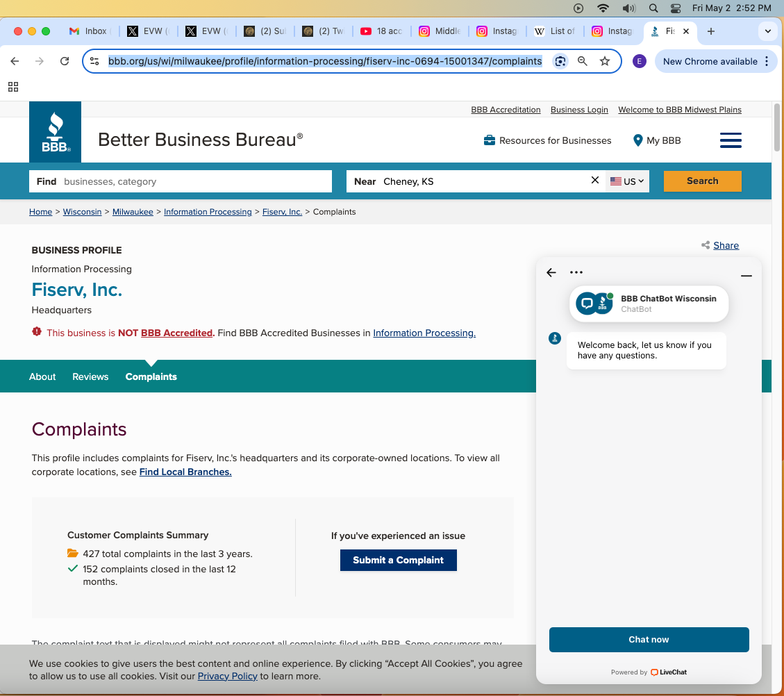Clear the Near location field
The image size is (784, 696).
[x=594, y=180]
